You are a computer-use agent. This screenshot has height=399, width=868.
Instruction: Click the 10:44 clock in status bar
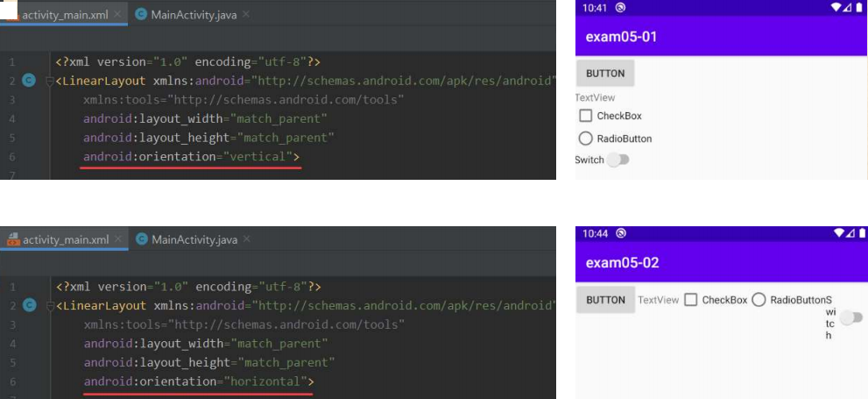(x=595, y=233)
